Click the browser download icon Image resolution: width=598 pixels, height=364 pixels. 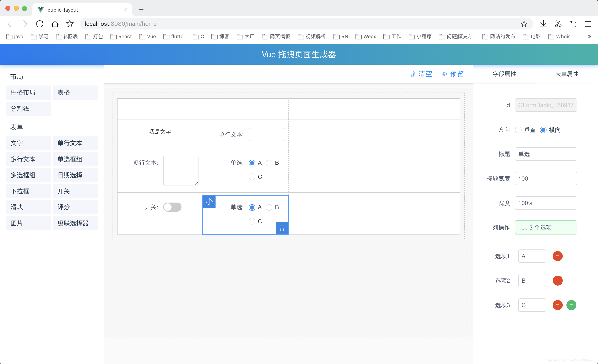[543, 24]
